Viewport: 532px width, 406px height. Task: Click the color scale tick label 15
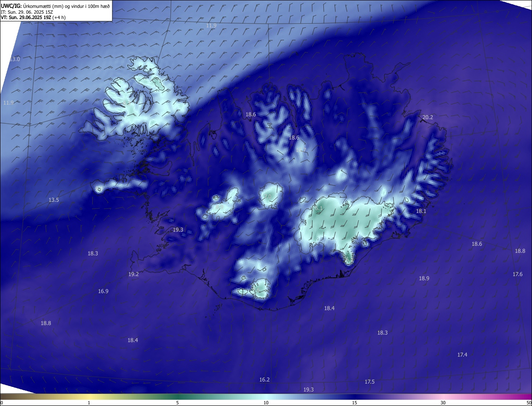[355, 403]
